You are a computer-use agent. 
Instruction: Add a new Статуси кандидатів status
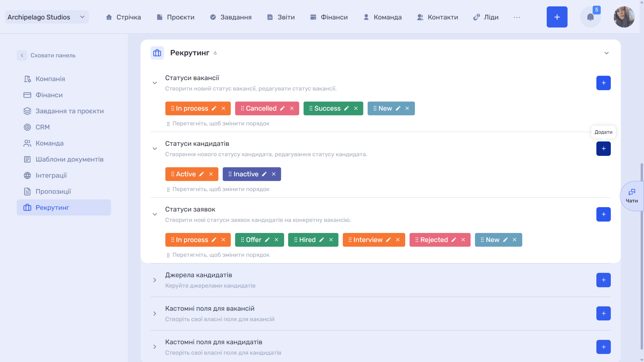click(604, 149)
